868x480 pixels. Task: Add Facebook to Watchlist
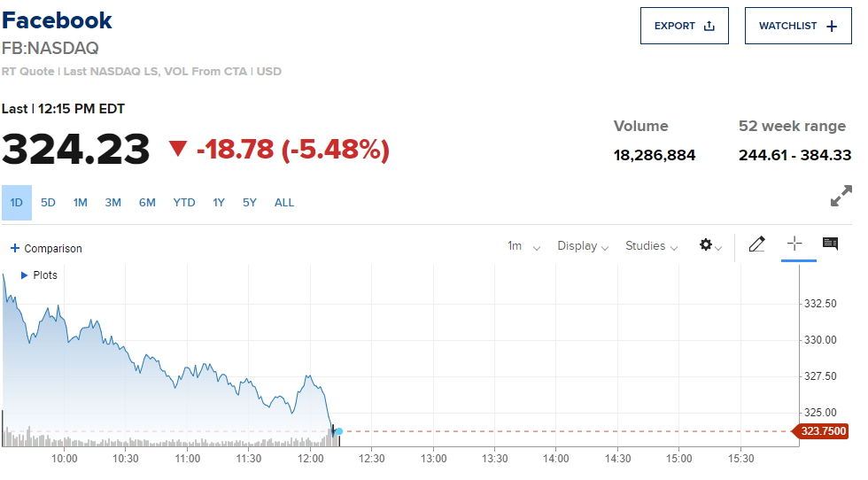(x=797, y=26)
